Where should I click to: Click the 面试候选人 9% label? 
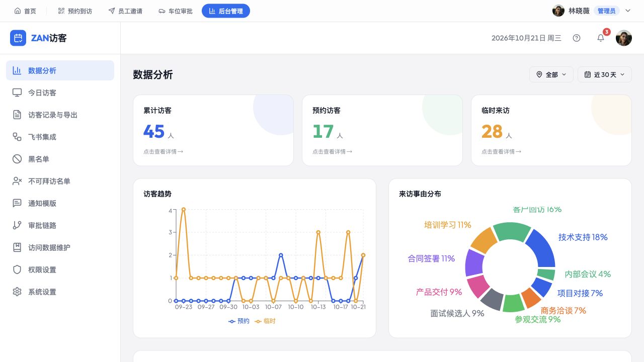[457, 313]
